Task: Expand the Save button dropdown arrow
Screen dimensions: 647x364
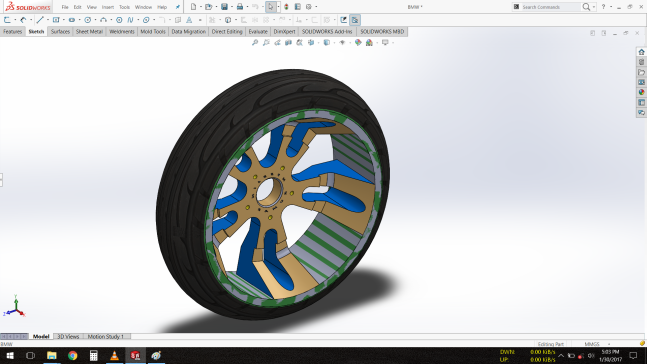Action: pyautogui.click(x=231, y=7)
